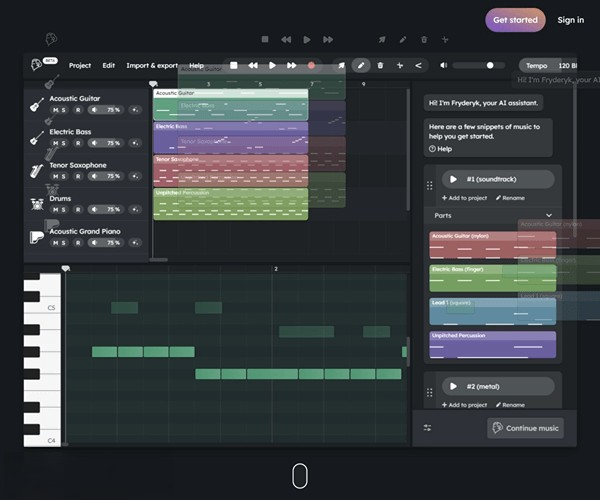This screenshot has height=500, width=600.
Task: Select the pointer arrow tool in toolbar
Action: tap(341, 65)
